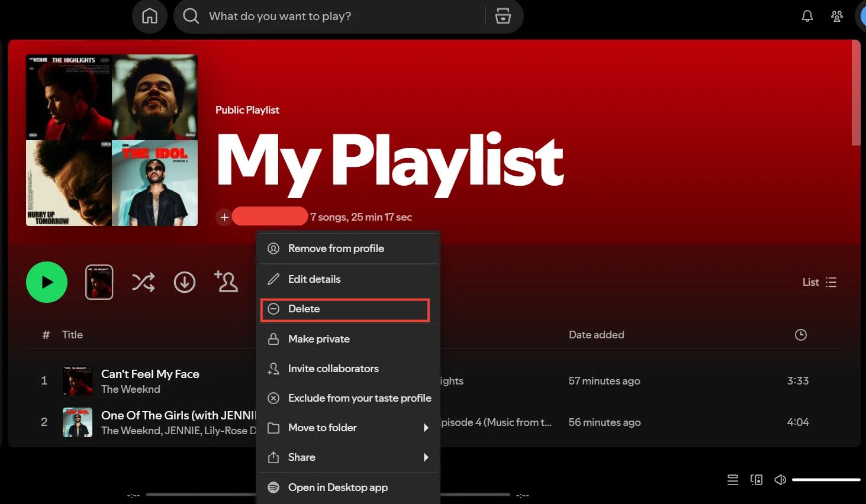
Task: Click the invite collaborators person icon
Action: pos(227,282)
